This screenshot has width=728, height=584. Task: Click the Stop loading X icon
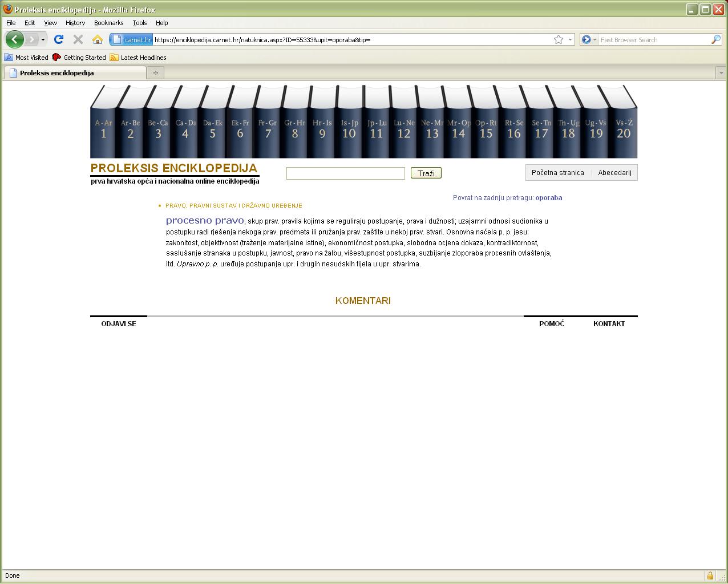(78, 39)
